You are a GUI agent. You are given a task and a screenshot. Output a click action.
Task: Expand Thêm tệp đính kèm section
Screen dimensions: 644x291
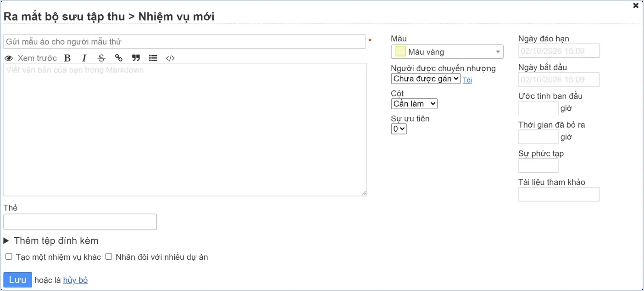coord(51,241)
